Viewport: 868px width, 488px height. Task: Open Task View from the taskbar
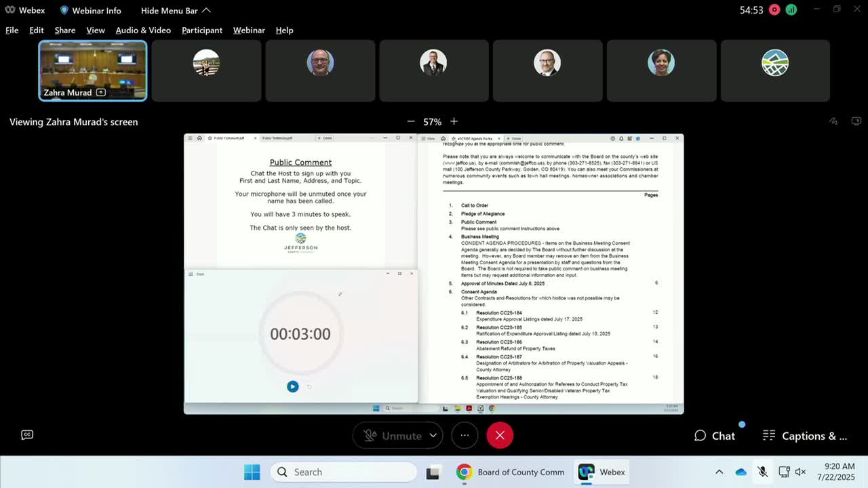[433, 472]
